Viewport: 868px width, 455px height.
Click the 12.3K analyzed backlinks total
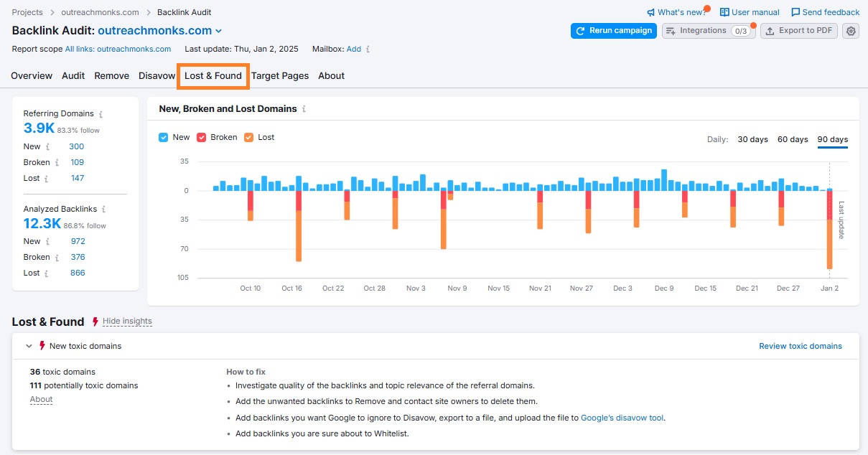point(42,224)
